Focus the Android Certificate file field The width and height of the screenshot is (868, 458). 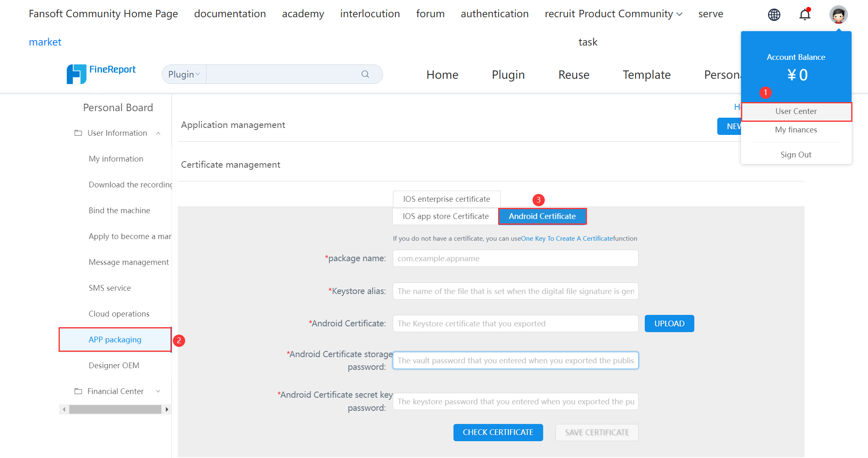(x=515, y=324)
